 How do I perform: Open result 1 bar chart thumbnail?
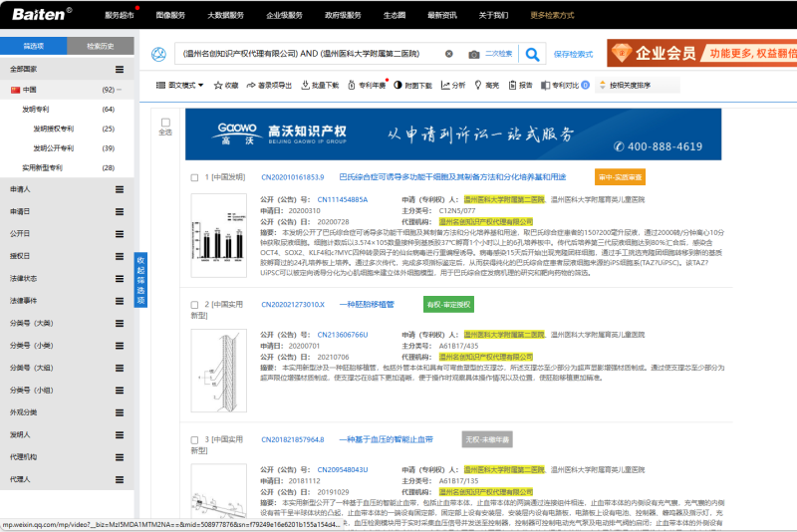point(218,235)
